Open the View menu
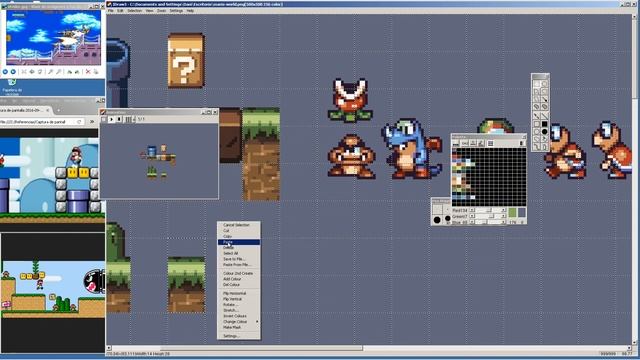The width and height of the screenshot is (640, 360). [x=149, y=11]
